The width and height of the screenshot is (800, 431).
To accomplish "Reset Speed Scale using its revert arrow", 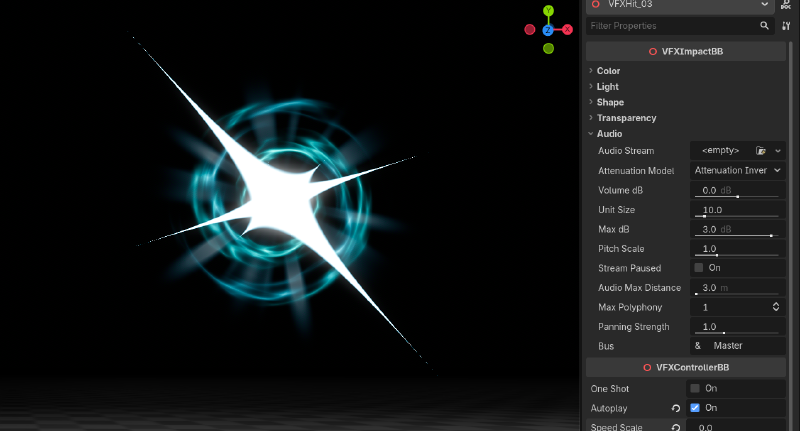I will pos(676,427).
